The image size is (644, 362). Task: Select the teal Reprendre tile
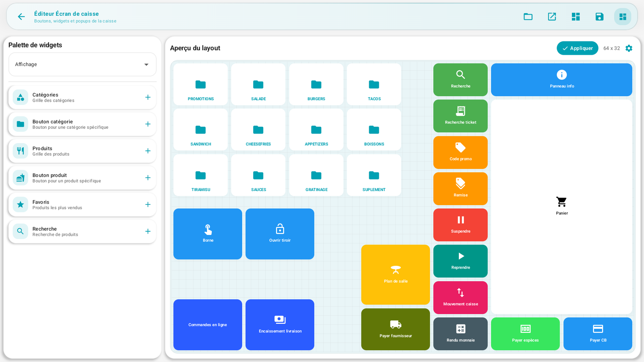click(460, 261)
